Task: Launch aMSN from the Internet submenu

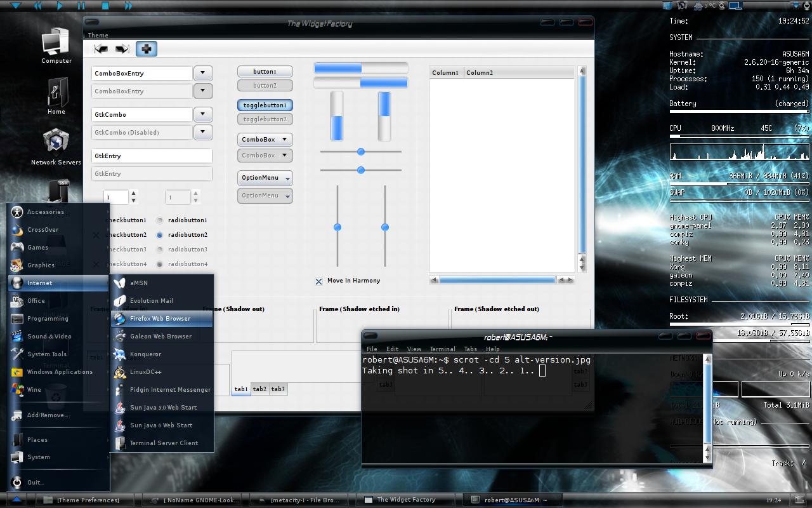Action: (162, 283)
